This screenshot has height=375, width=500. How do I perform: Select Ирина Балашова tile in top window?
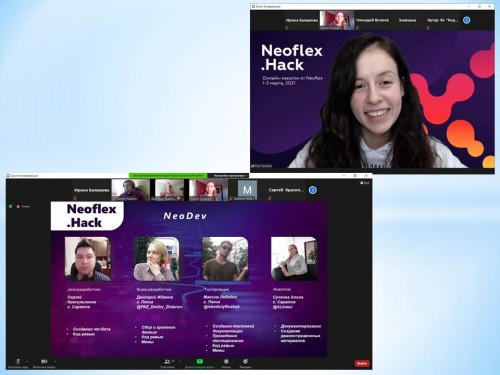click(301, 20)
